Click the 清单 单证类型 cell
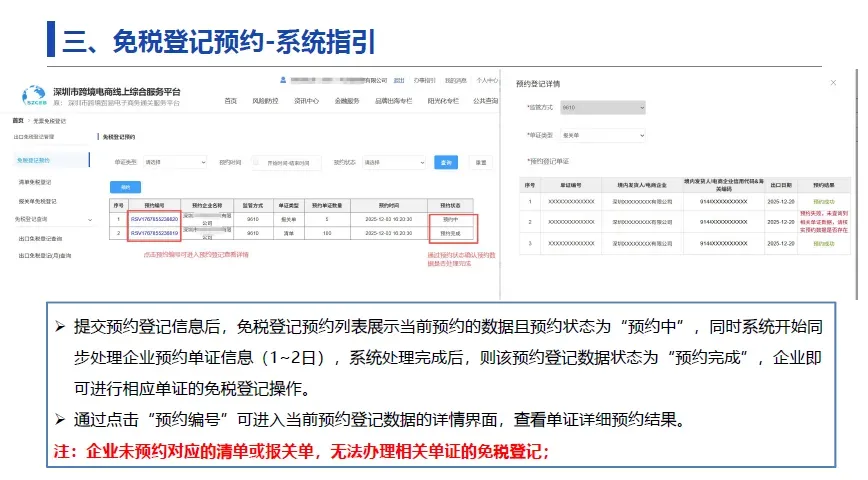The height and width of the screenshot is (480, 868). click(288, 233)
